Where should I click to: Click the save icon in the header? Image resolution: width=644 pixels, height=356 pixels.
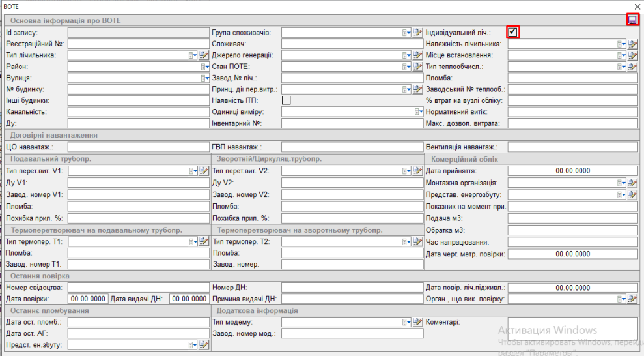pos(632,20)
